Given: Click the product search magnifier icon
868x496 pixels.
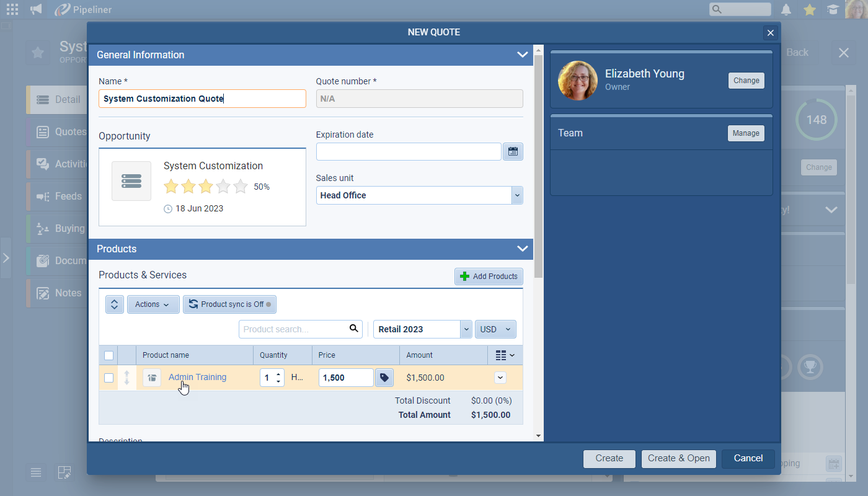Looking at the screenshot, I should point(354,329).
